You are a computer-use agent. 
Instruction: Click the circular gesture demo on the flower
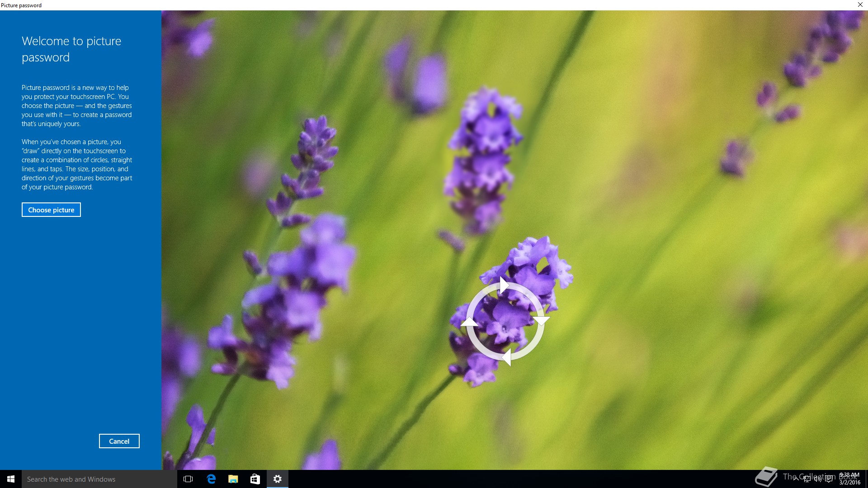[x=505, y=321]
